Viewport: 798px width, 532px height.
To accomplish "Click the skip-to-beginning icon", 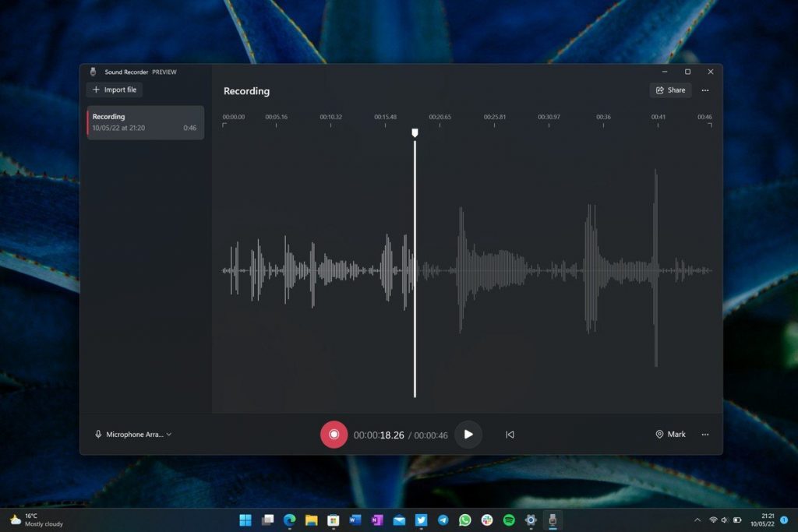I will pos(510,435).
